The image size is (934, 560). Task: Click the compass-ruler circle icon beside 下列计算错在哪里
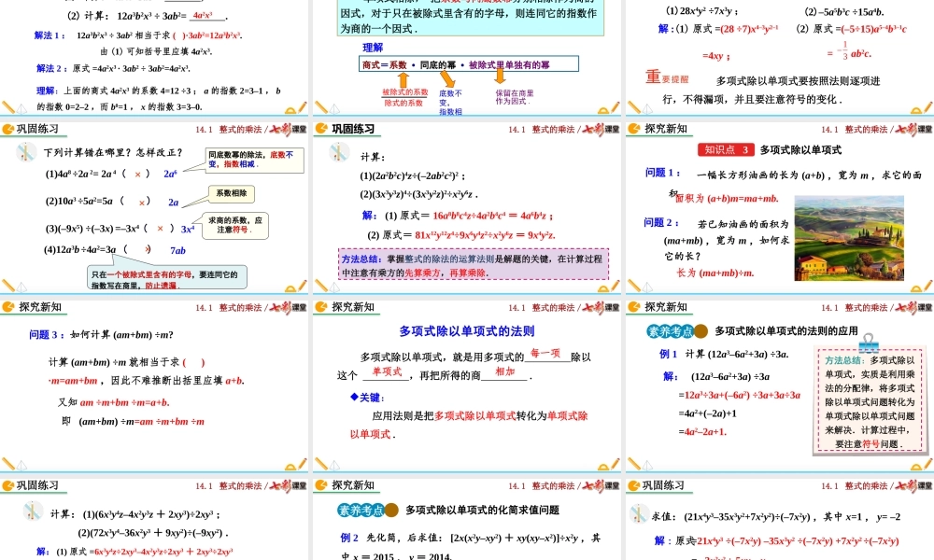point(26,152)
